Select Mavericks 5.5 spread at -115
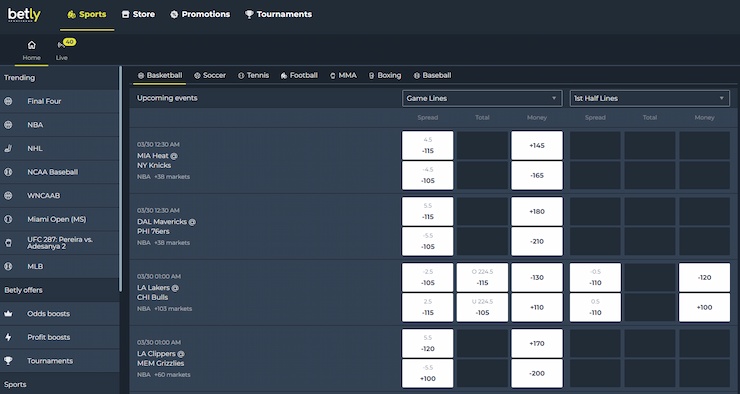 pos(428,211)
